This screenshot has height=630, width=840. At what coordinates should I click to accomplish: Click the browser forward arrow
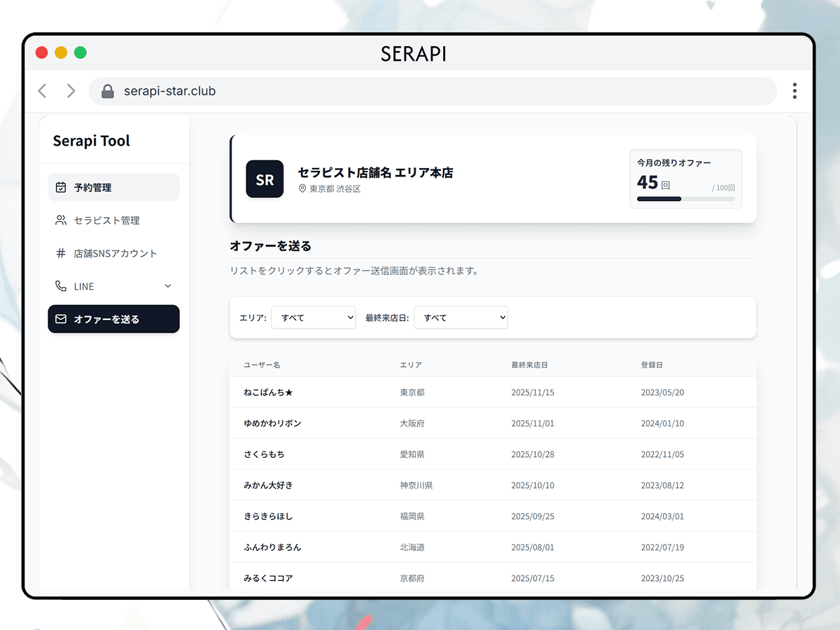71,91
